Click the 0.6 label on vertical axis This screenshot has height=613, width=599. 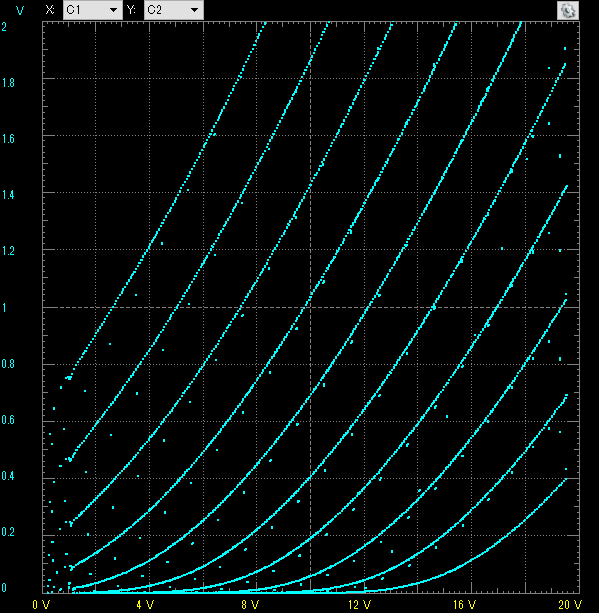click(x=8, y=420)
